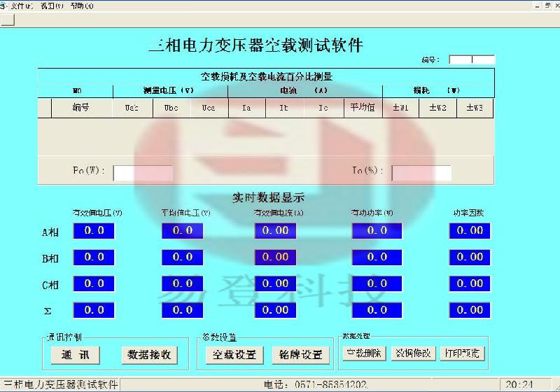This screenshot has width=560, height=392.
Task: Click the 打印预览 button
Action: pos(462,353)
